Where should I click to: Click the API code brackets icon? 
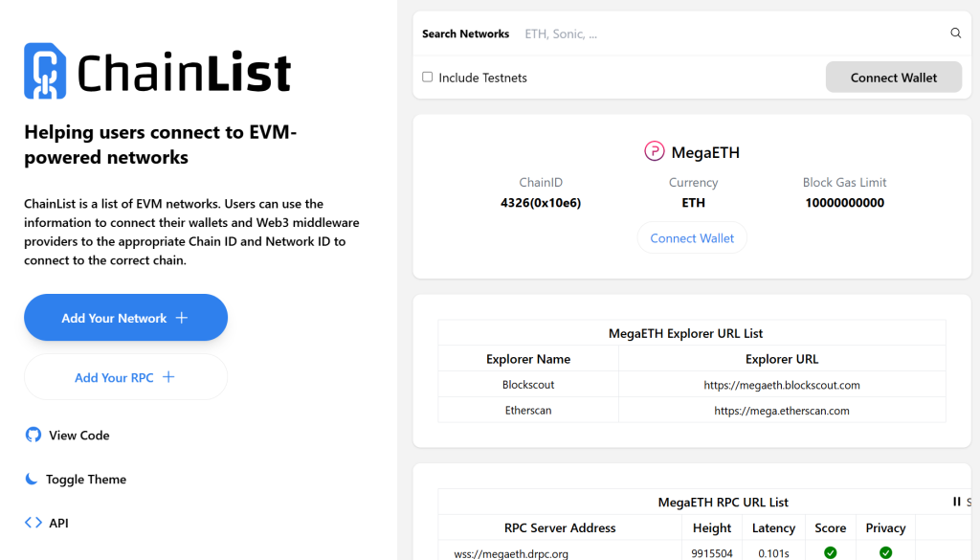tap(33, 523)
